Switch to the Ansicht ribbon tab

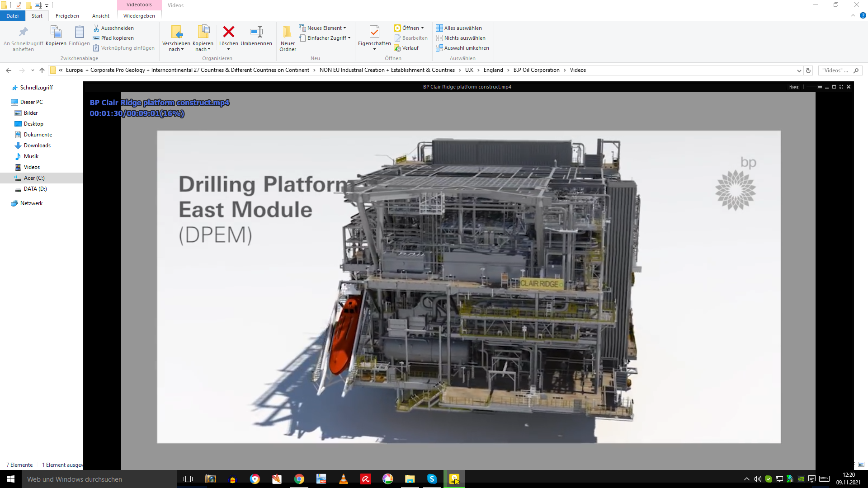click(x=101, y=16)
